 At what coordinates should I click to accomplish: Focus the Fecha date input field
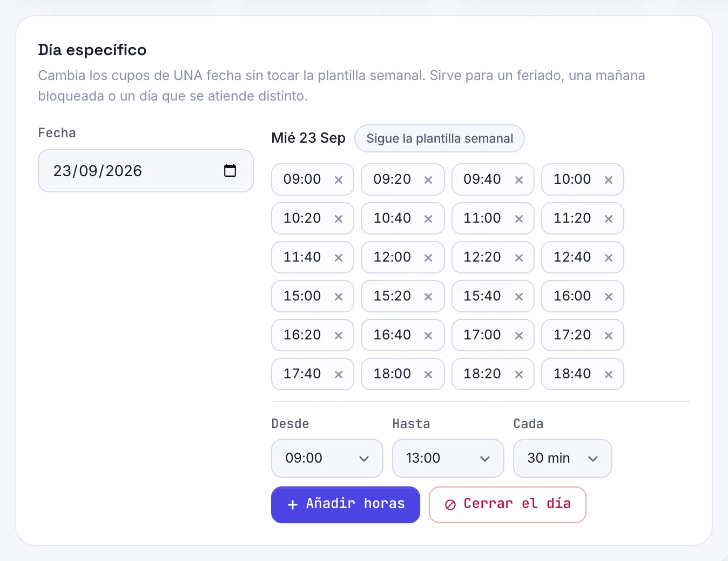pos(146,171)
